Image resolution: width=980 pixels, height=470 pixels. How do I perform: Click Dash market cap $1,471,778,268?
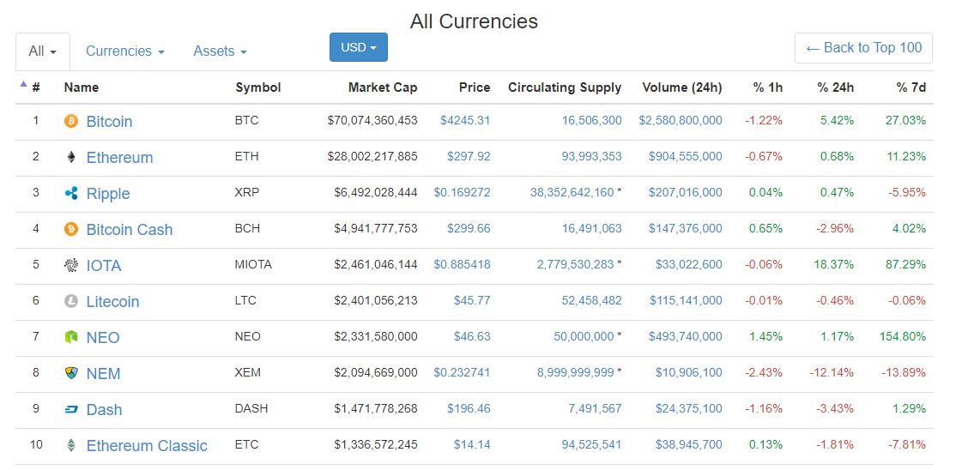click(x=376, y=409)
